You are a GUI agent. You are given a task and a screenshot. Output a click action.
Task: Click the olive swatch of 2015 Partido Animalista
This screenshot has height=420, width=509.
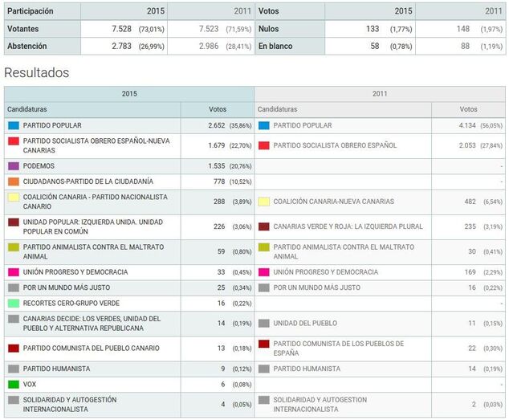(14, 247)
